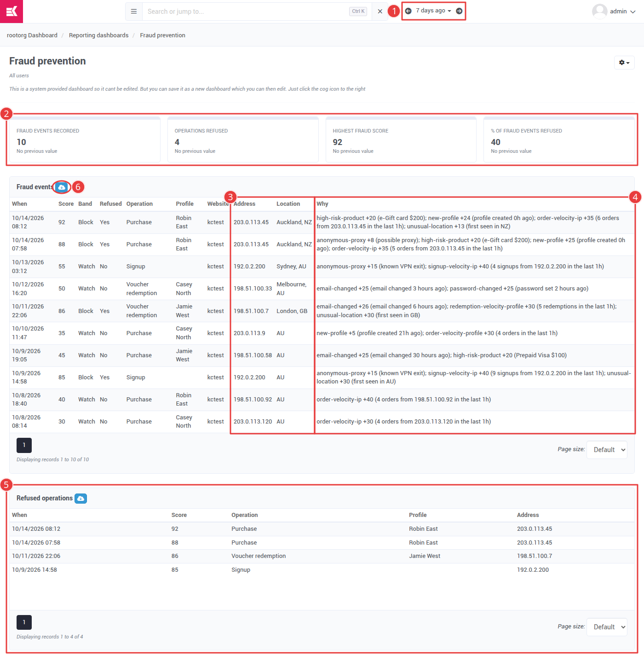The height and width of the screenshot is (656, 644).
Task: Go to previous date period arrow
Action: (408, 11)
